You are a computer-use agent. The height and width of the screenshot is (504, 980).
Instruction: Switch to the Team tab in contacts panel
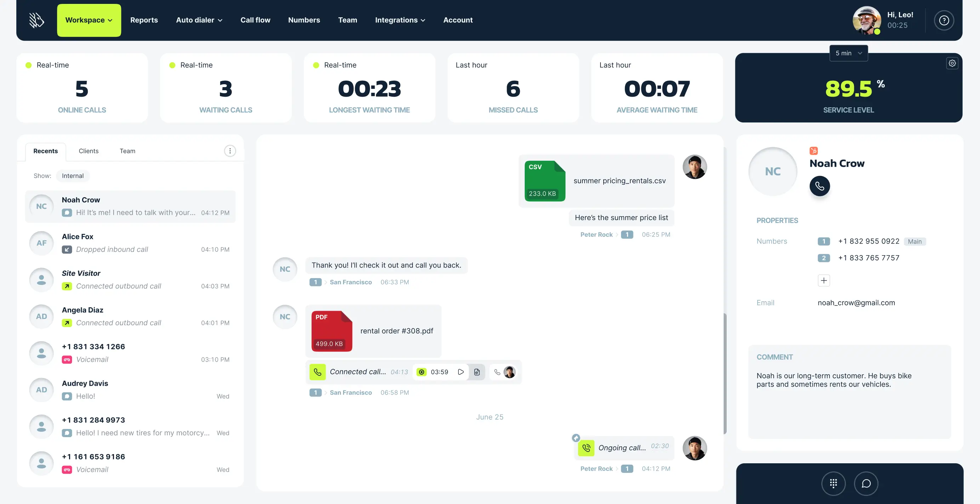point(127,151)
